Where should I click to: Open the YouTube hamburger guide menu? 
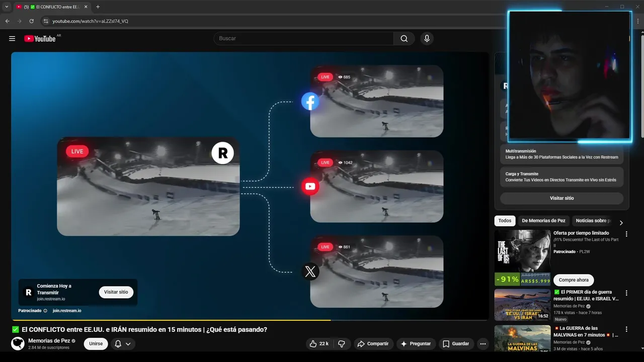coord(12,39)
